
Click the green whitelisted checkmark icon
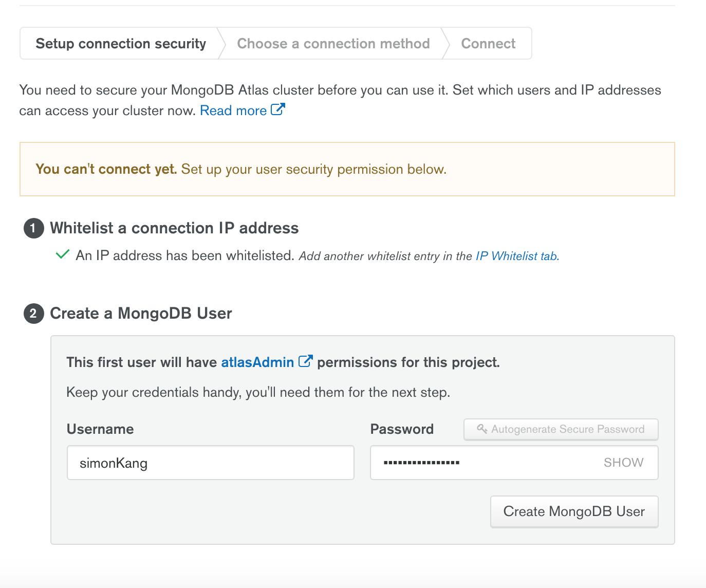(63, 254)
